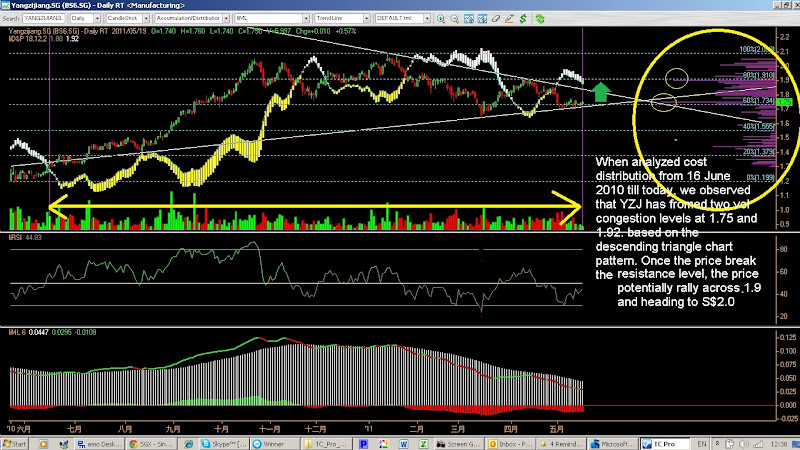The height and width of the screenshot is (450, 800).
Task: Open the Word taskbar icon
Action: coord(403,444)
